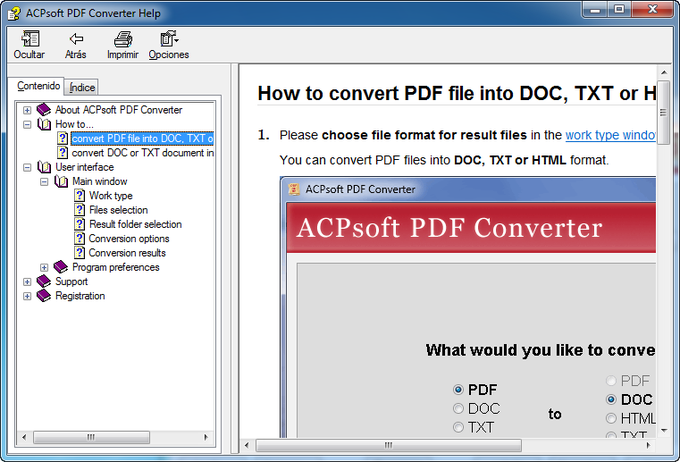Select the source PDF radio button
Viewport: 680px width, 462px height.
(x=458, y=390)
